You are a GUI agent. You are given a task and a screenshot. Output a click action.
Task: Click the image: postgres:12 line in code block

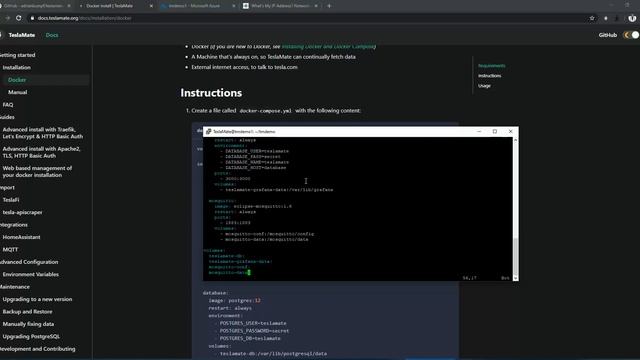(234, 300)
